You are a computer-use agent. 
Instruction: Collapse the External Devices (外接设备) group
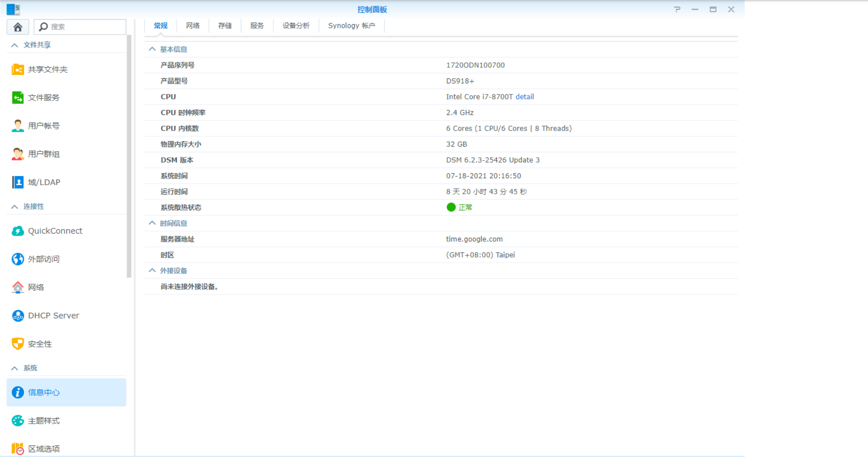pyautogui.click(x=152, y=271)
